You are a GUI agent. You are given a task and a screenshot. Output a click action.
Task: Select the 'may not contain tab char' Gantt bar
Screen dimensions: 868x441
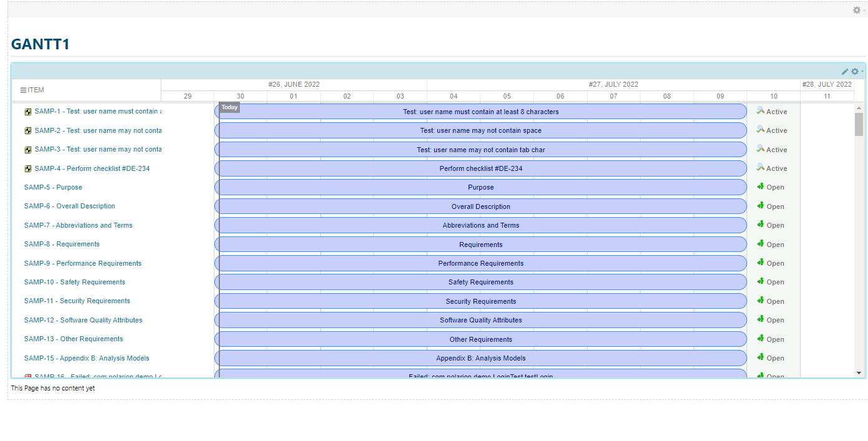(480, 150)
